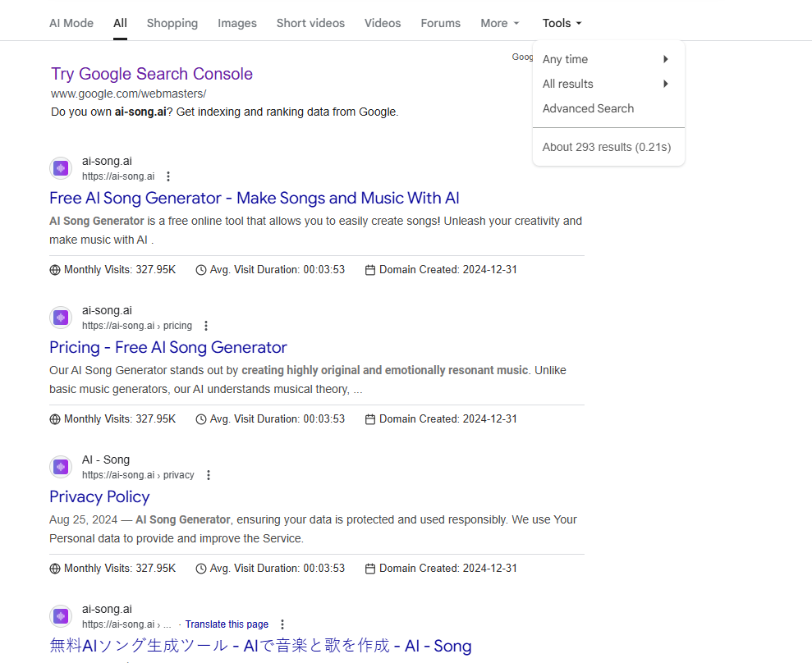Screen dimensions: 812x663
Task: Open three-dot menu next to Translate this page
Action: (282, 624)
